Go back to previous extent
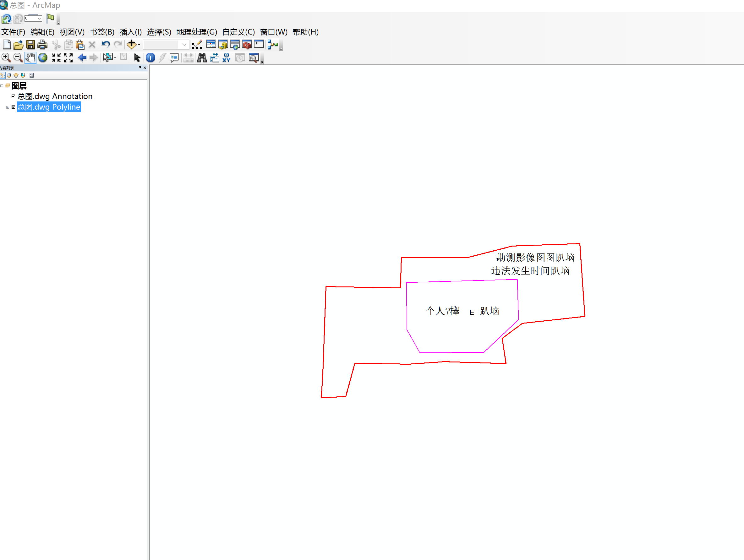This screenshot has height=560, width=744. click(x=82, y=58)
